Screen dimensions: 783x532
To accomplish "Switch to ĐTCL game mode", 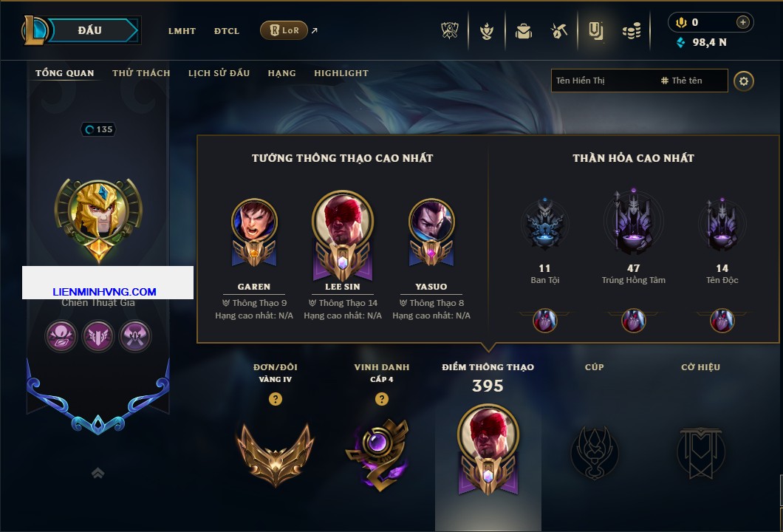I will [x=227, y=31].
